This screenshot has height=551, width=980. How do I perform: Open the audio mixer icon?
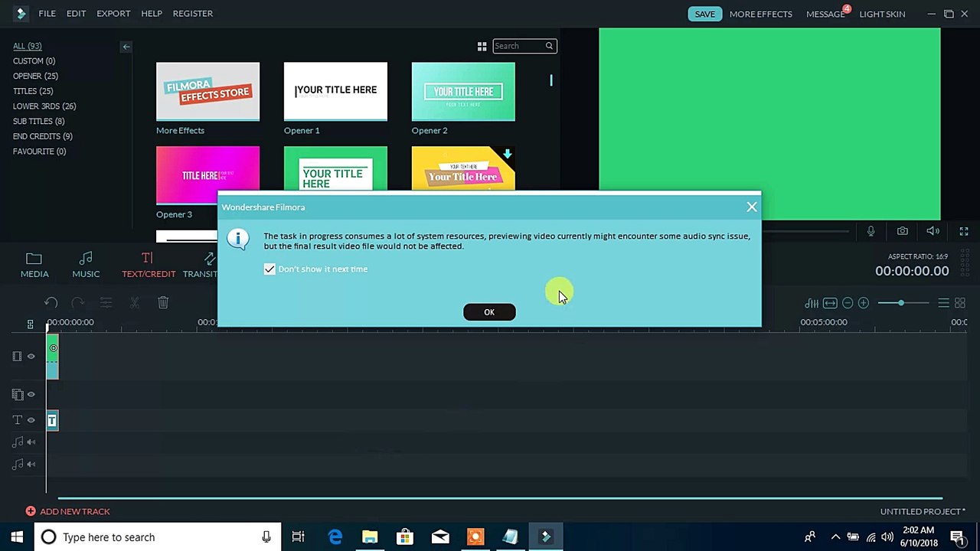coord(812,303)
